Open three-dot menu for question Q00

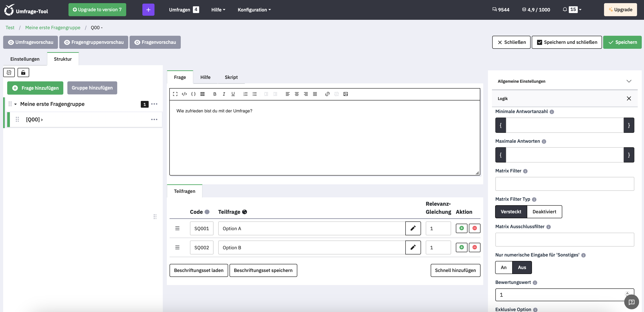pyautogui.click(x=154, y=120)
